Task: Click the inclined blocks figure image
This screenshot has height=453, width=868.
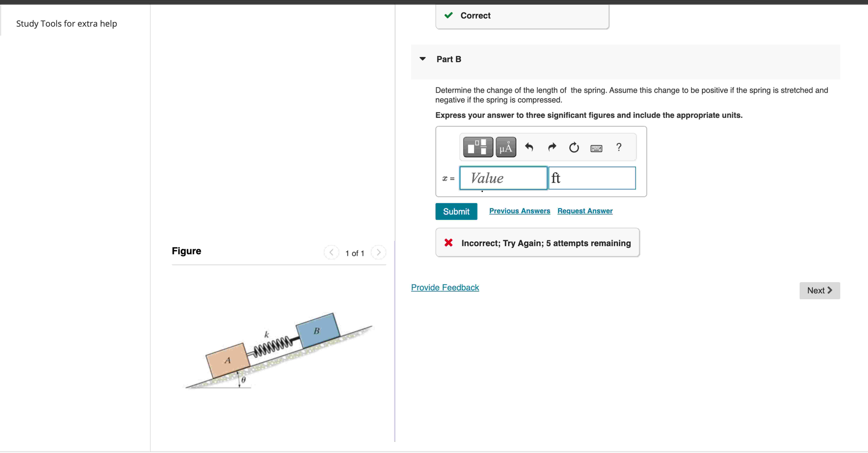Action: 279,351
